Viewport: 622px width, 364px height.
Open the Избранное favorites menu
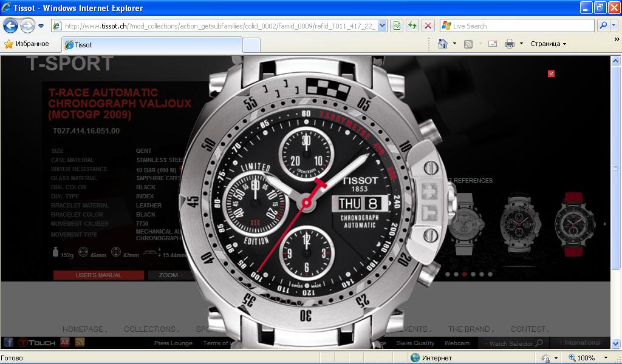[x=27, y=44]
